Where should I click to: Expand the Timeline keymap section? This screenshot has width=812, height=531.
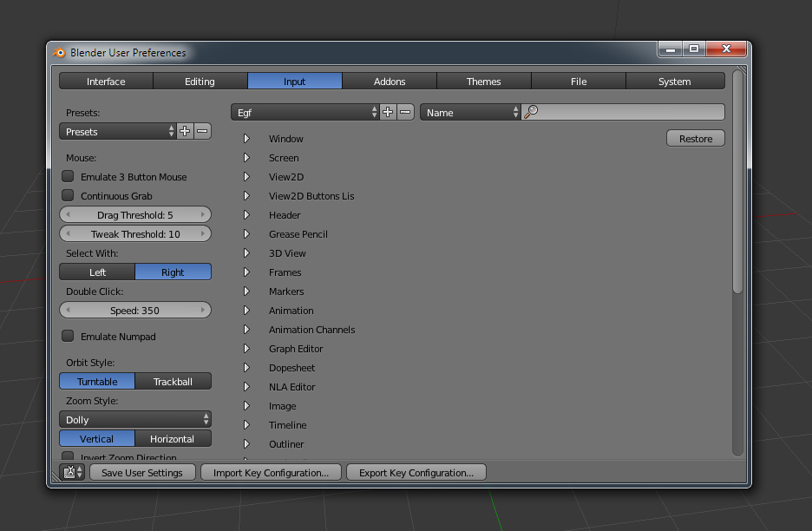(x=246, y=425)
